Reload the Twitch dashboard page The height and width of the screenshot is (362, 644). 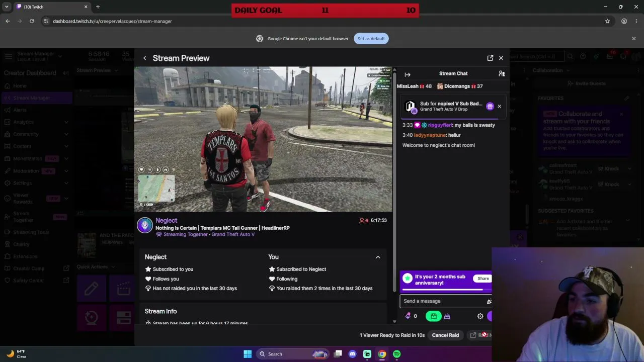[32, 21]
